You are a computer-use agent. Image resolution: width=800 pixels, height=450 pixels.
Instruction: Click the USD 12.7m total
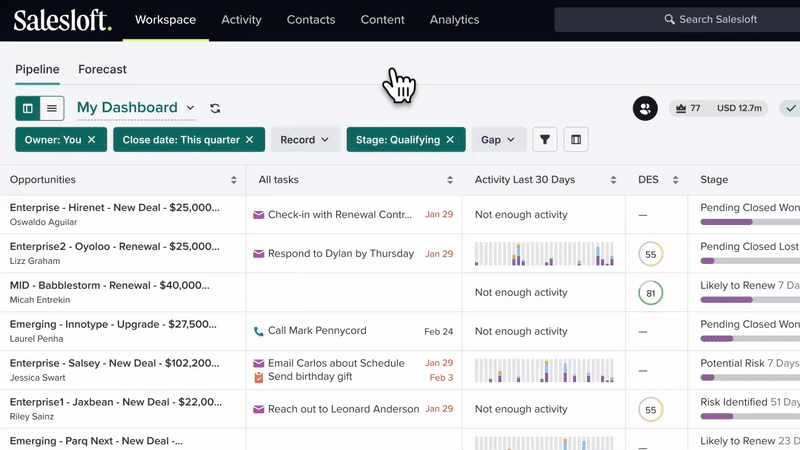(739, 108)
